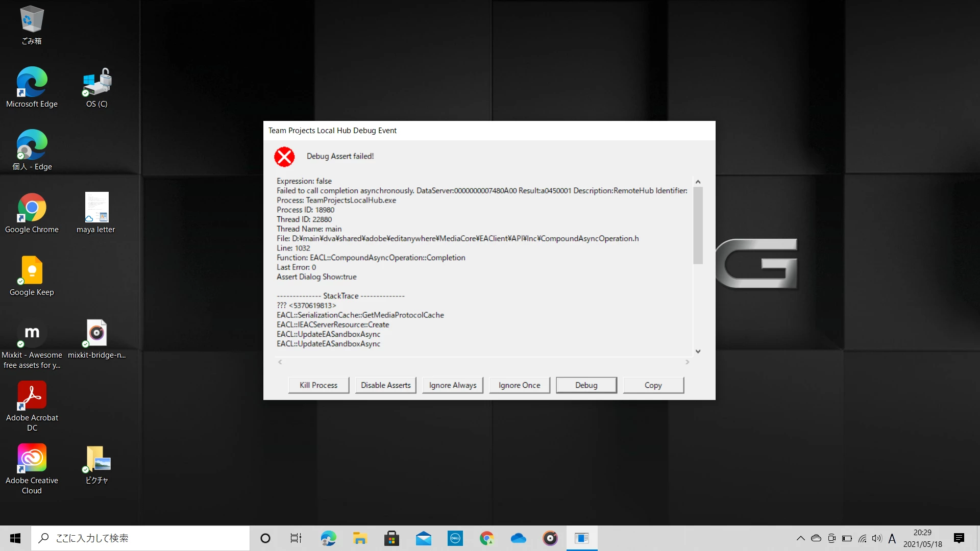Click the 'Process ID: 18980' line
The image size is (980, 551).
306,210
